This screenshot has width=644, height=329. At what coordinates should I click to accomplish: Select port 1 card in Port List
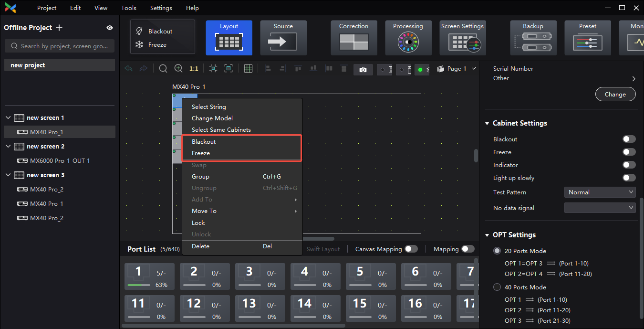click(x=149, y=276)
